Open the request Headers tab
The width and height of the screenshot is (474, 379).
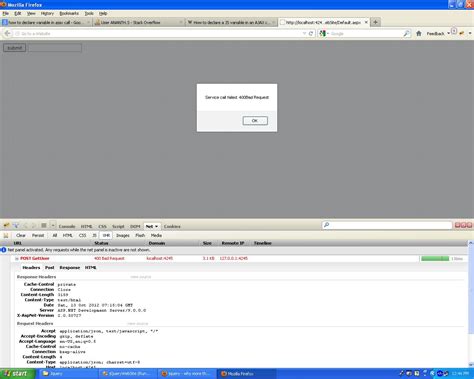[31, 267]
